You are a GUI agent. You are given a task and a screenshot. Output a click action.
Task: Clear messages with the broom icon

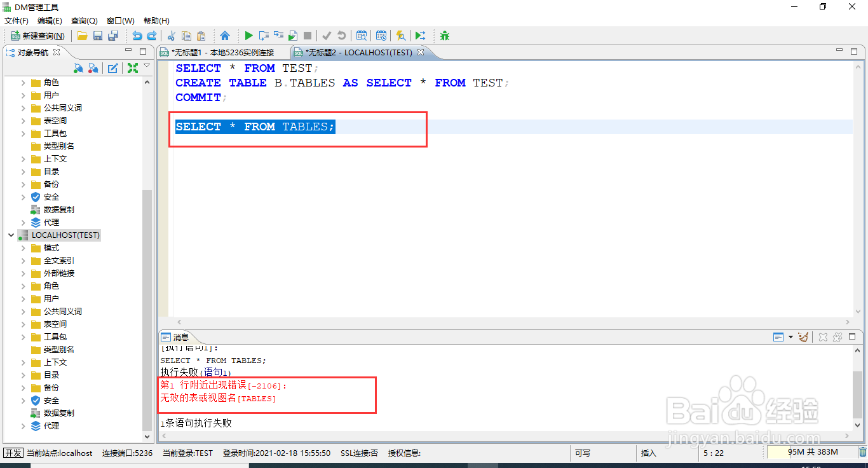pyautogui.click(x=804, y=337)
